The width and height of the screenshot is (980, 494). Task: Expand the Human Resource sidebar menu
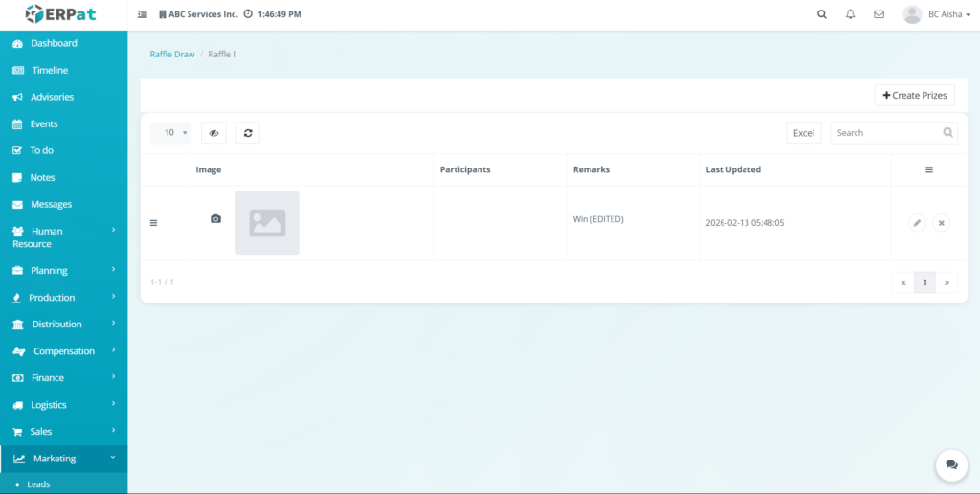click(x=63, y=237)
